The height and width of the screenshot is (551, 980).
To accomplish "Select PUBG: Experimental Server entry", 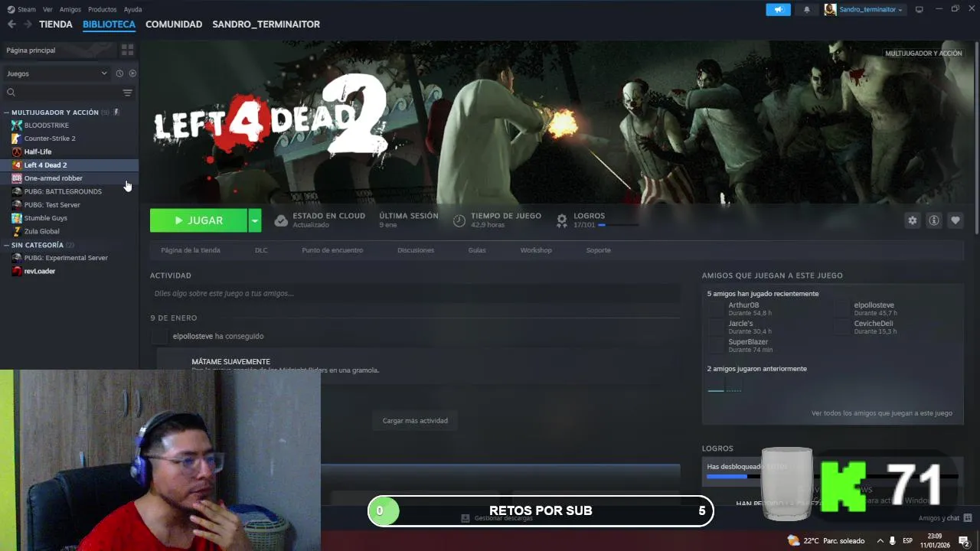I will point(66,258).
